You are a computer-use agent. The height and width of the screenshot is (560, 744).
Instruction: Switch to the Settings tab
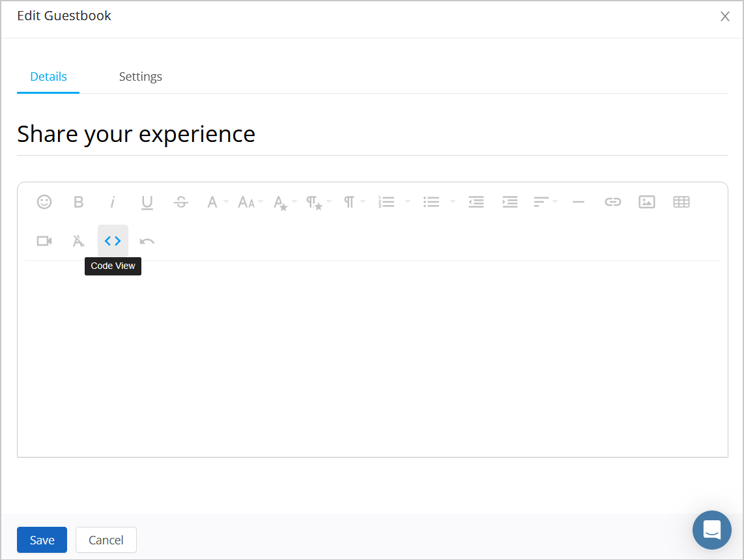tap(141, 77)
